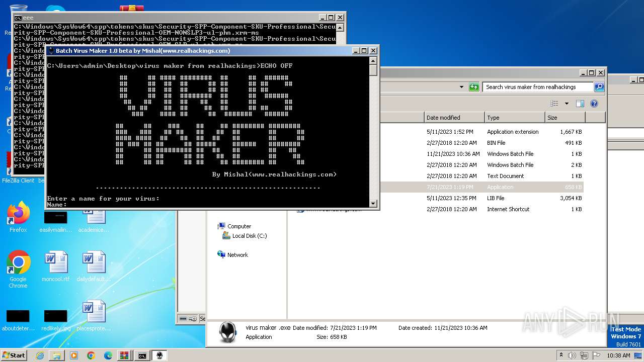
Task: Select Local Disk (C:) in navigation pane
Action: click(250, 236)
